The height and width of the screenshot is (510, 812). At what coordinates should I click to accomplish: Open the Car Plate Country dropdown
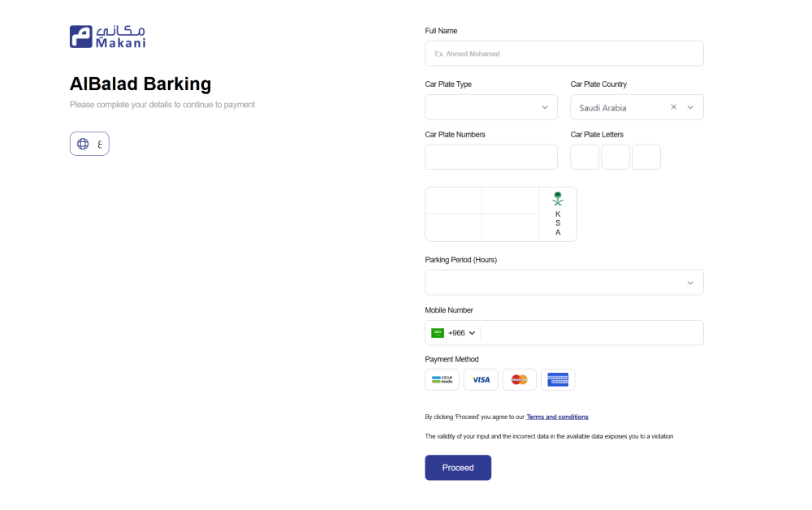click(x=691, y=106)
